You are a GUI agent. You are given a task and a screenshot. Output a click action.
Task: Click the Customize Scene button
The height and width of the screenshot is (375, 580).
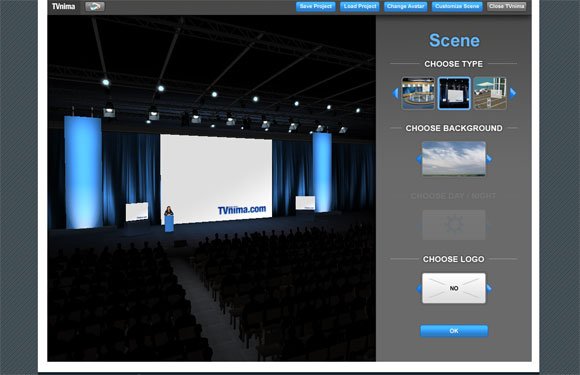457,6
